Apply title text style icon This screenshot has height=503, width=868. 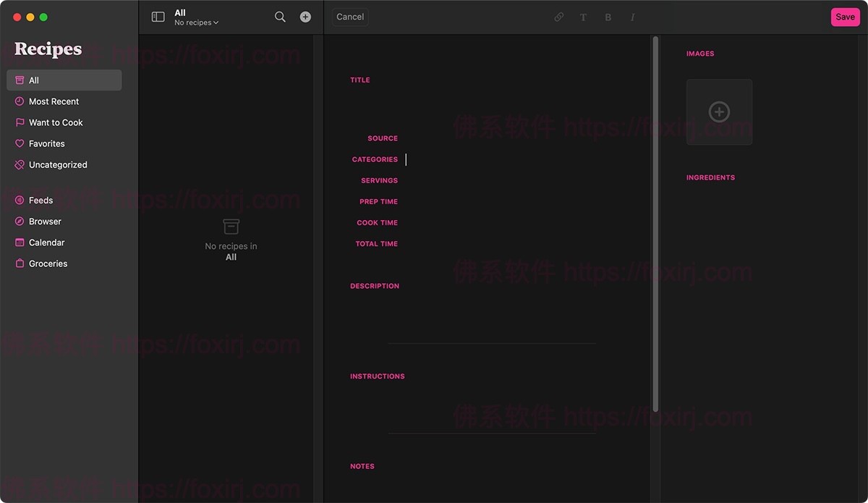pos(583,17)
